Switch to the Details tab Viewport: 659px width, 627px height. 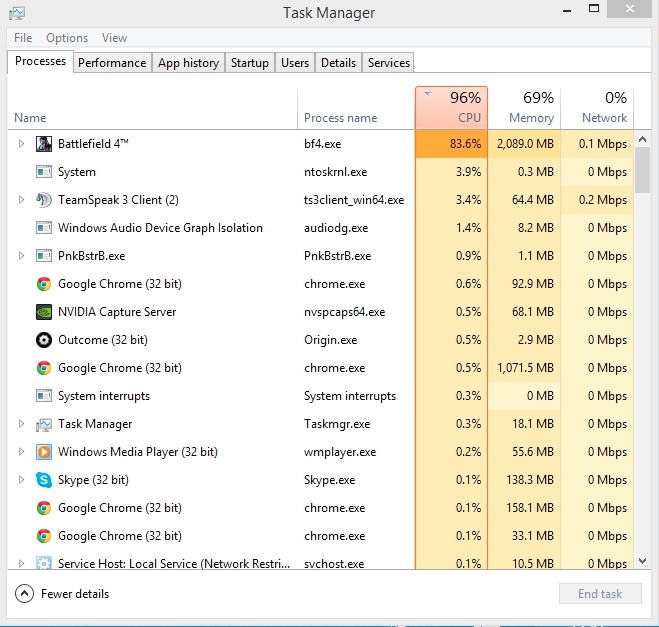point(338,63)
